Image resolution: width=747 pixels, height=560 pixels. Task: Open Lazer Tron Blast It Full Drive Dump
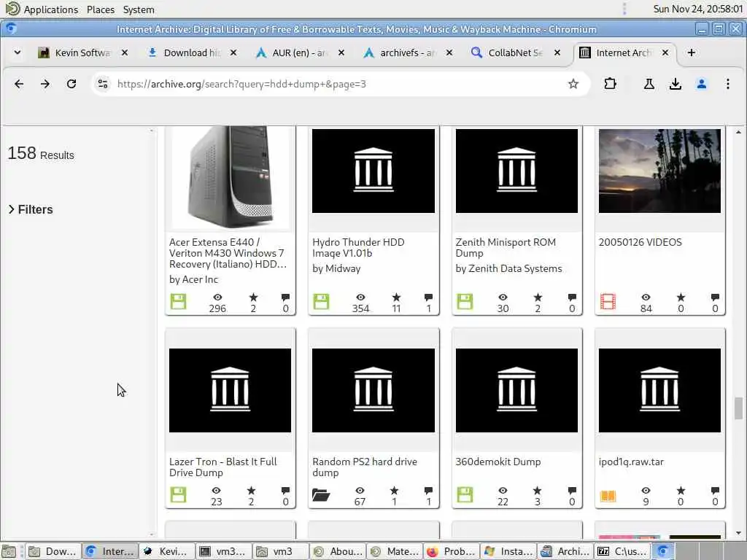[x=222, y=467]
